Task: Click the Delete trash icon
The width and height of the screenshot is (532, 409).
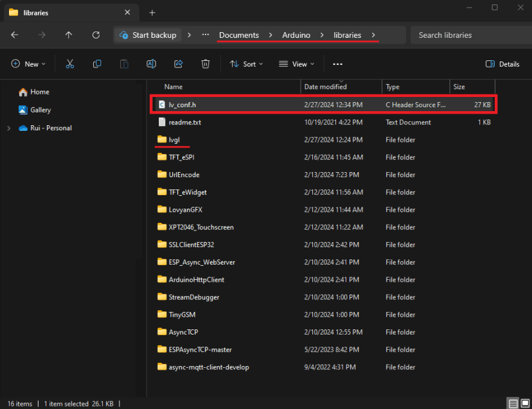Action: pos(206,64)
